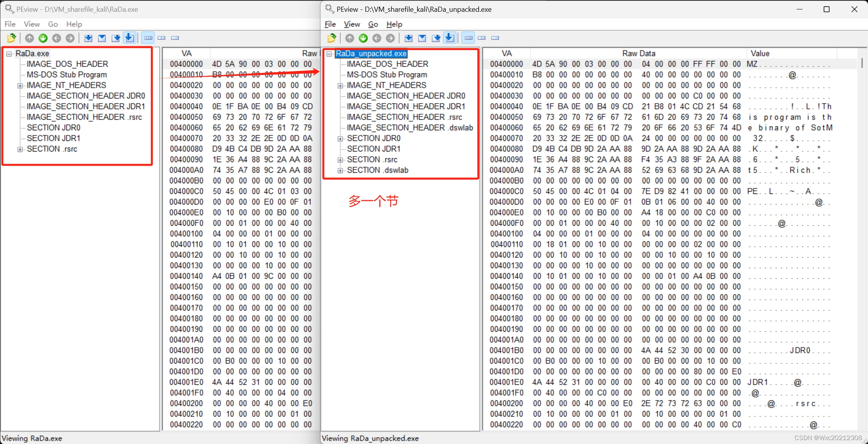Open Help menu in RaDa_unpacked.exe window
This screenshot has width=868, height=444.
click(x=394, y=24)
